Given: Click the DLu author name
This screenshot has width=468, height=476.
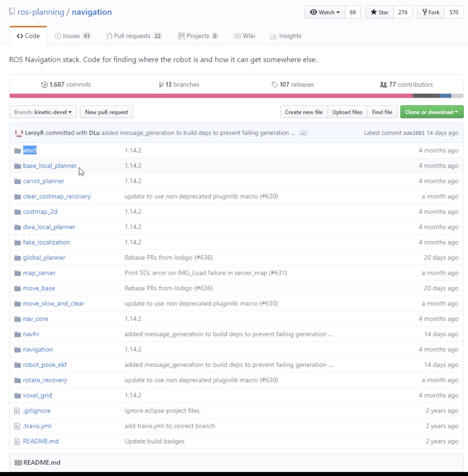Looking at the screenshot, I should click(94, 133).
